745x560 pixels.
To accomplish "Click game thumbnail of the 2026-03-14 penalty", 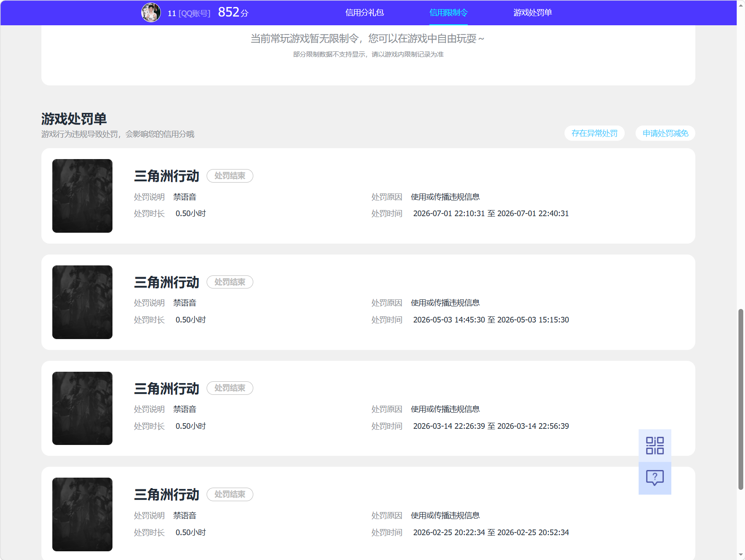I will [82, 408].
